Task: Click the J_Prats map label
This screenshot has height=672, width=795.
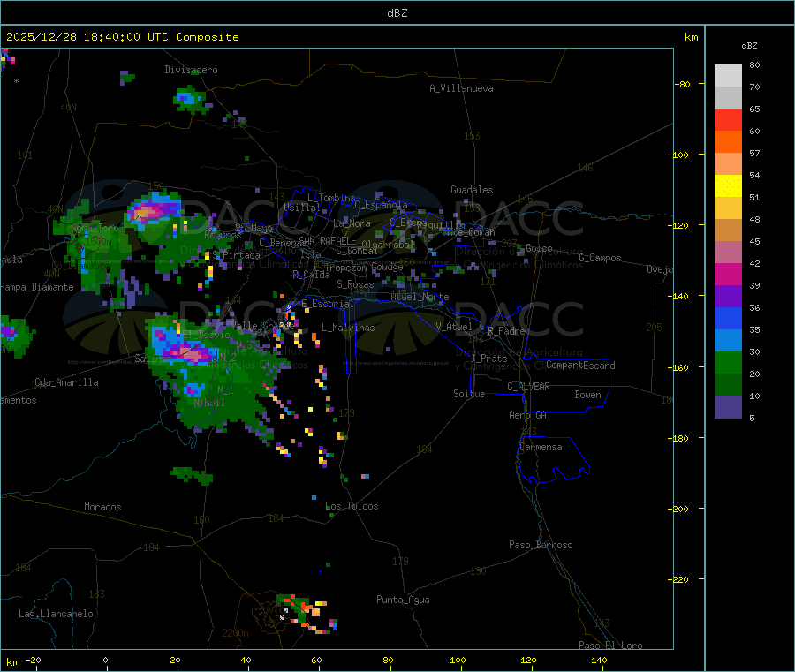Action: tap(488, 358)
